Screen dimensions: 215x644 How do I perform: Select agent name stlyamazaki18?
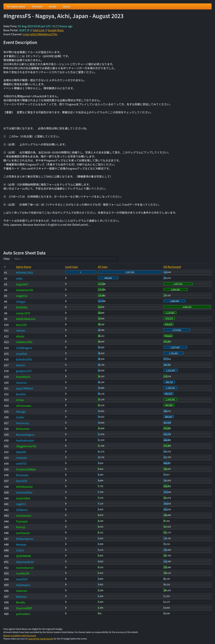point(25,562)
